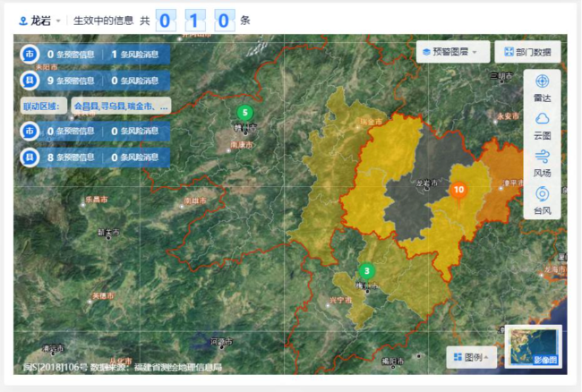This screenshot has height=392, width=582.
Task: Click the green map marker labeled 5
Action: coord(245,115)
